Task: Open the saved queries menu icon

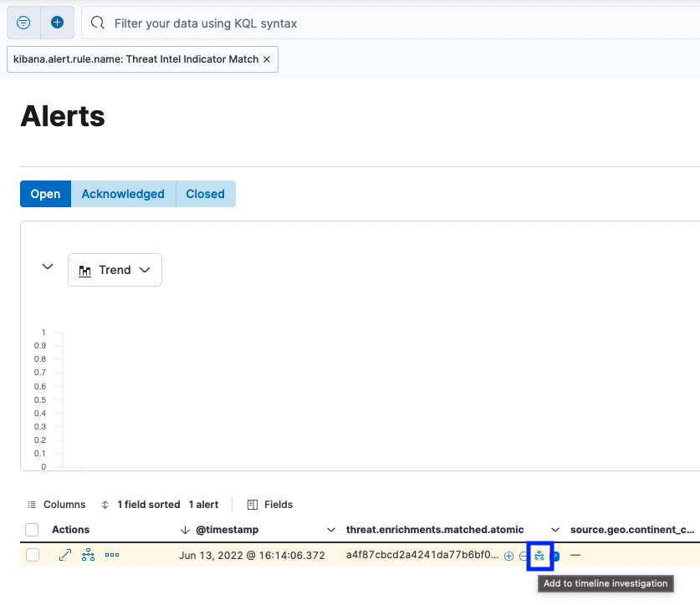Action: [x=23, y=23]
